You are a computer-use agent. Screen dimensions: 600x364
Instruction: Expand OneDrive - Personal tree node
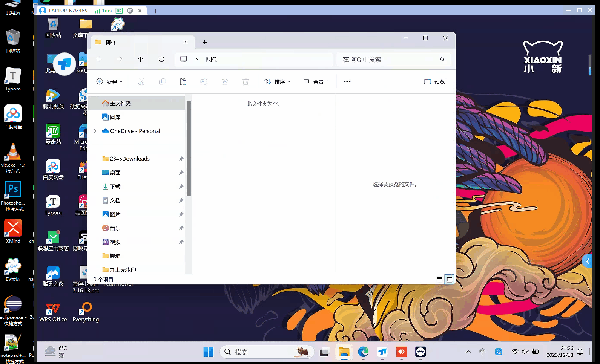pos(95,131)
